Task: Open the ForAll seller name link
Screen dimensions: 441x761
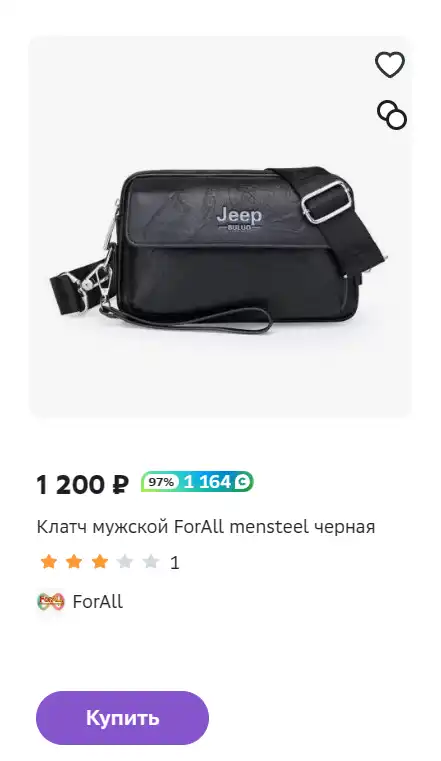Action: (x=98, y=602)
